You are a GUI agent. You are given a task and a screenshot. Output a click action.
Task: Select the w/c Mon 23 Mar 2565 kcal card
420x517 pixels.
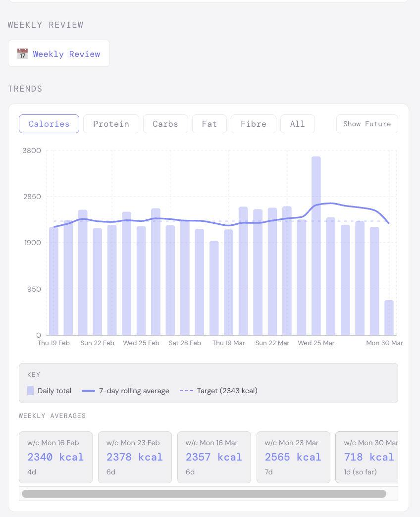pos(293,457)
